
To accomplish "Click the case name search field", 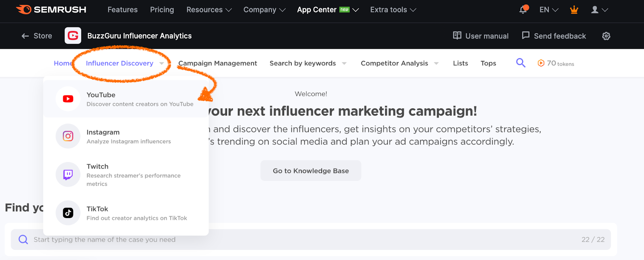I will coord(311,239).
